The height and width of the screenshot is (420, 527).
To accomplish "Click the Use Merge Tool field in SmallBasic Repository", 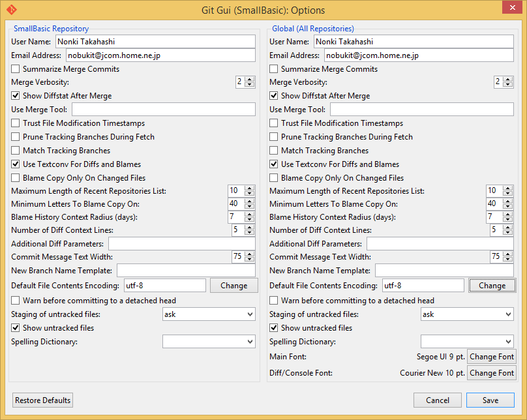I will pos(164,110).
